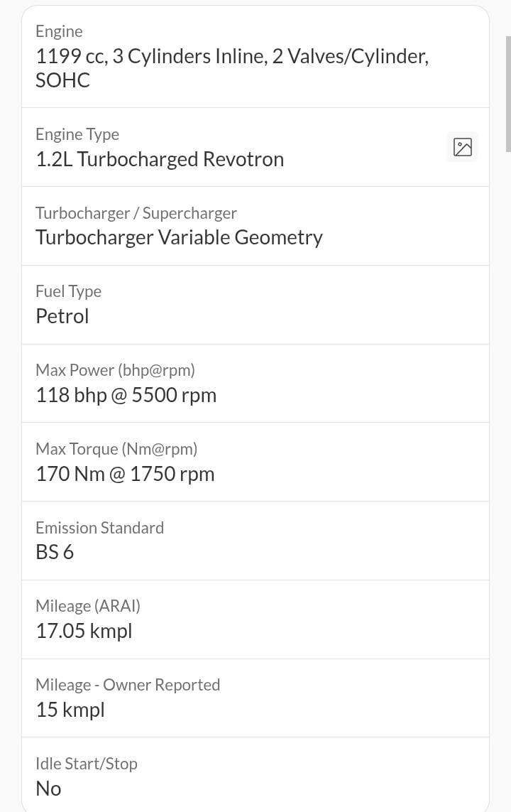Click the page scrollbar thumb
This screenshot has width=511, height=812.
click(508, 94)
